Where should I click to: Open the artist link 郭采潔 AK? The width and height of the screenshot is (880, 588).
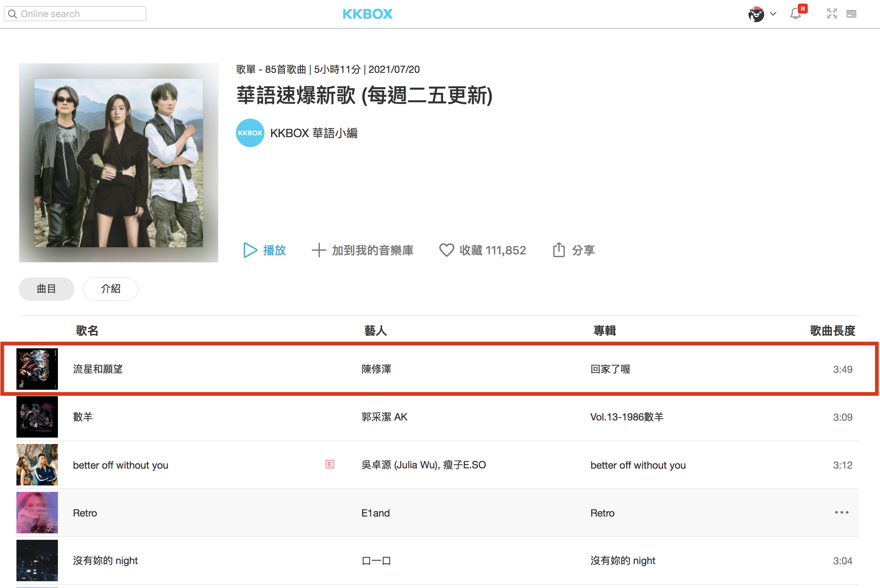(x=384, y=417)
